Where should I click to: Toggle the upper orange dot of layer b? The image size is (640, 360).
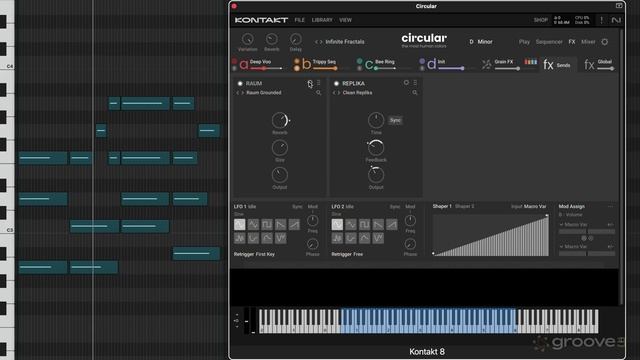click(297, 62)
